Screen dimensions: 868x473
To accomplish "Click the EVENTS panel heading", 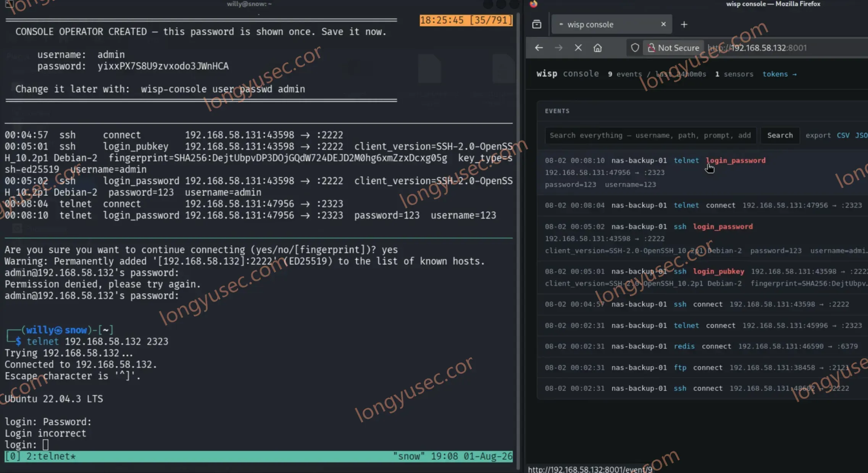I will (x=557, y=111).
